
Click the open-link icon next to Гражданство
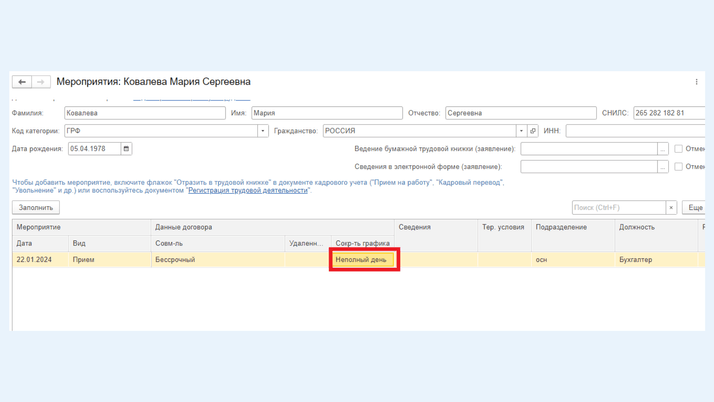tap(533, 131)
